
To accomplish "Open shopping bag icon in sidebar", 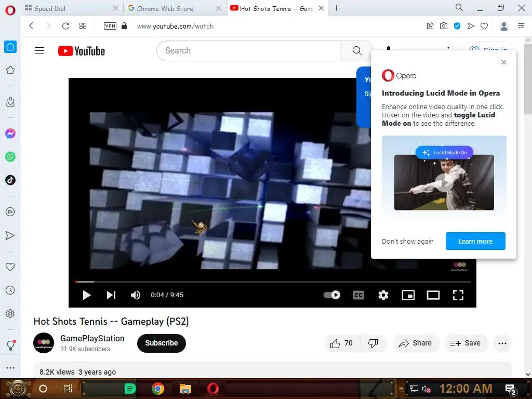I will (10, 102).
